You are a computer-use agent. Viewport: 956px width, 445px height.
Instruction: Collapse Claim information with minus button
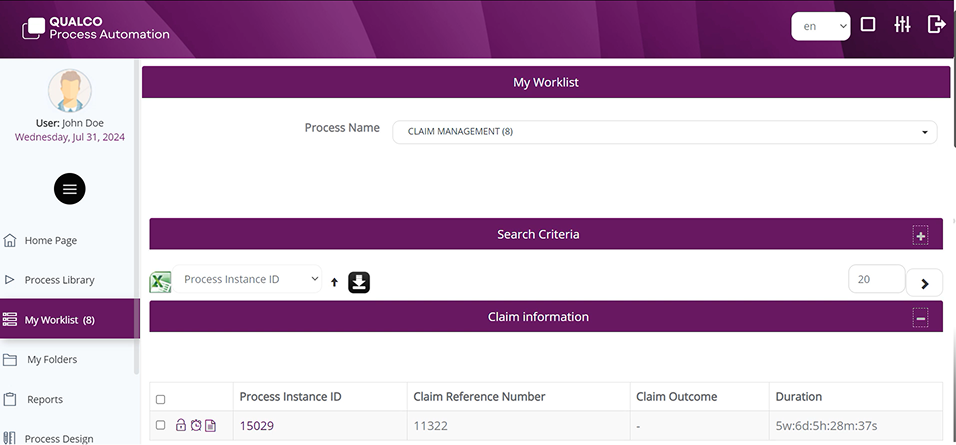click(x=920, y=318)
